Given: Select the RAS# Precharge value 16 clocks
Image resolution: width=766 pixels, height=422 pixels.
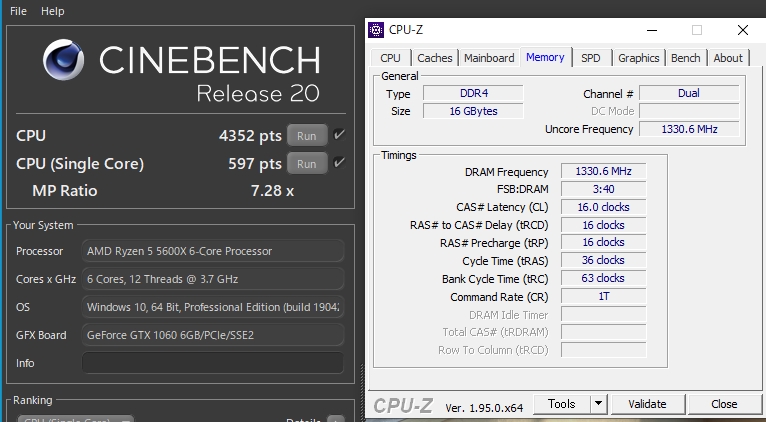Looking at the screenshot, I should point(603,242).
